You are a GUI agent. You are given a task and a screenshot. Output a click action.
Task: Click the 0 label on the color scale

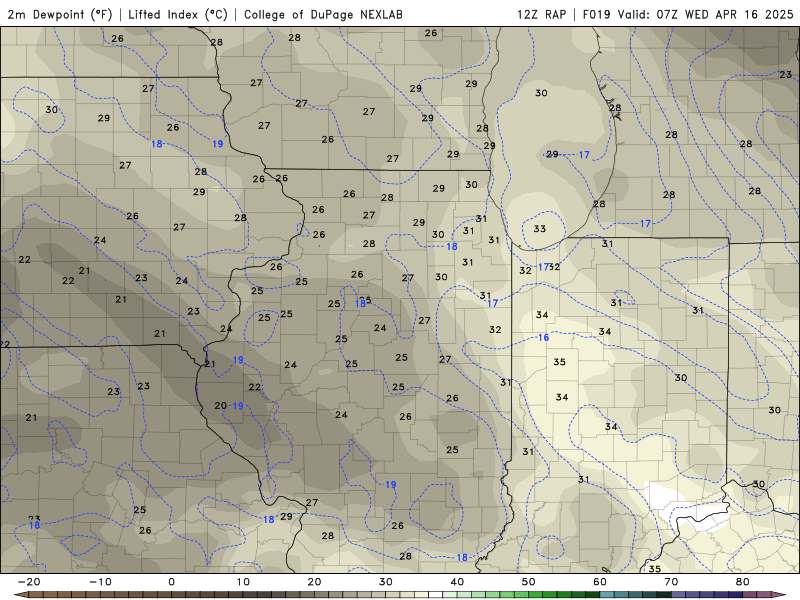(171, 582)
